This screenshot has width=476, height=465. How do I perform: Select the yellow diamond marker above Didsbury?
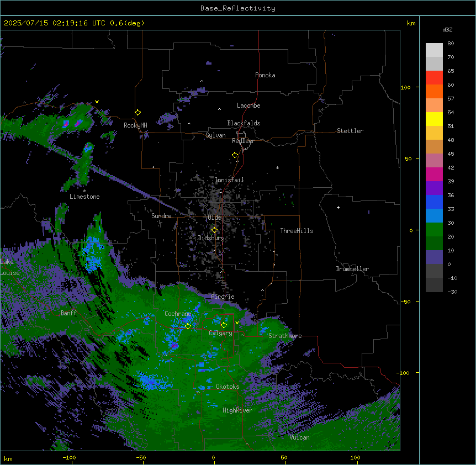tap(215, 230)
